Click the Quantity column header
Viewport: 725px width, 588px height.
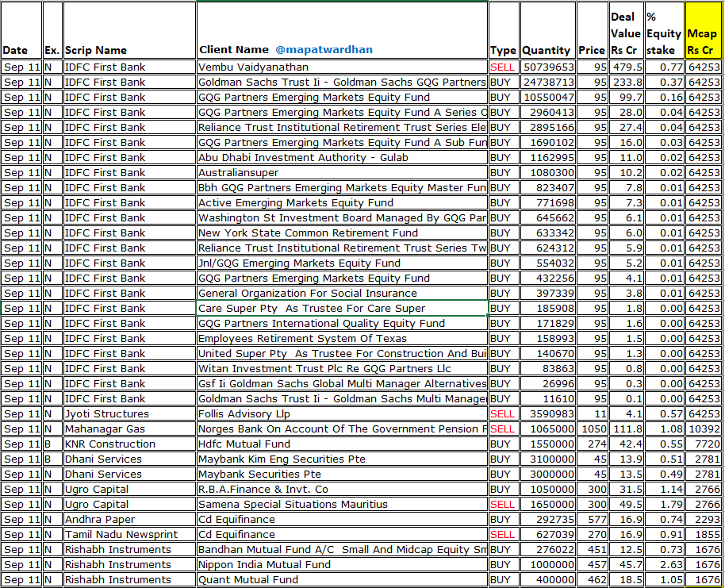(x=548, y=30)
